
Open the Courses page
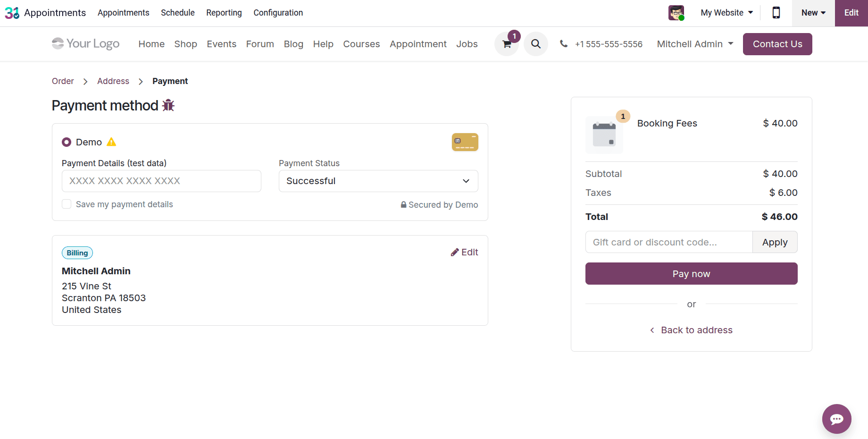361,44
